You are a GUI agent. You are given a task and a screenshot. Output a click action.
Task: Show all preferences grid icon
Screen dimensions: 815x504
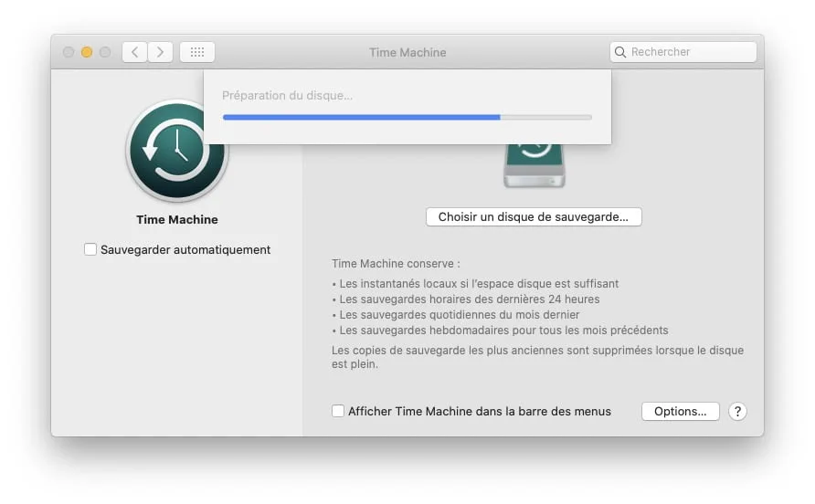(x=197, y=52)
